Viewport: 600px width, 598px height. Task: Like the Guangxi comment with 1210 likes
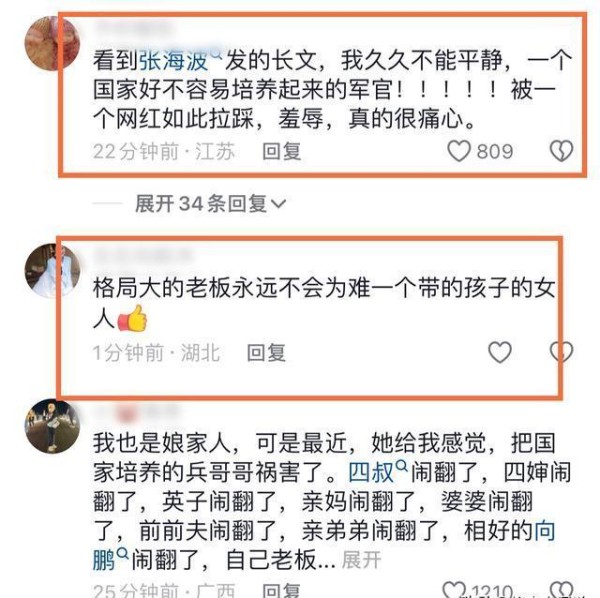click(x=453, y=590)
